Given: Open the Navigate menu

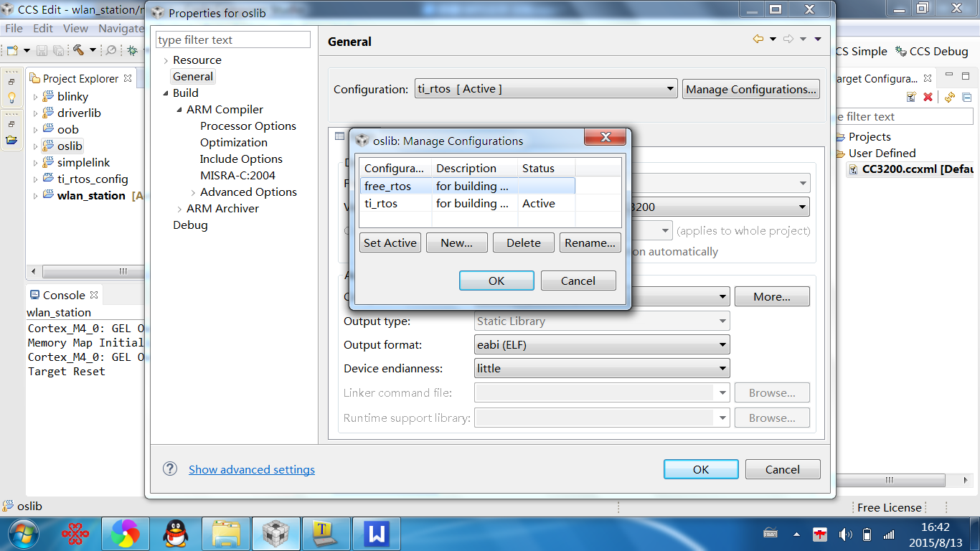Looking at the screenshot, I should [121, 29].
